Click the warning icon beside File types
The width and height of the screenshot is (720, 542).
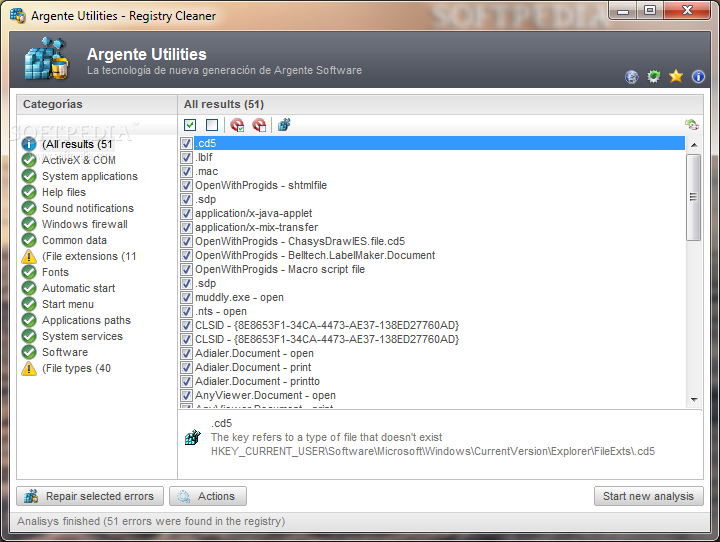[29, 368]
